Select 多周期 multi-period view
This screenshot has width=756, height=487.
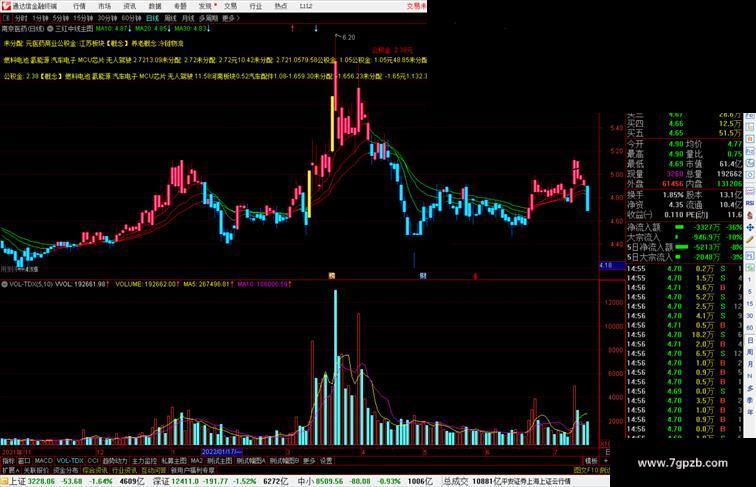pos(208,18)
